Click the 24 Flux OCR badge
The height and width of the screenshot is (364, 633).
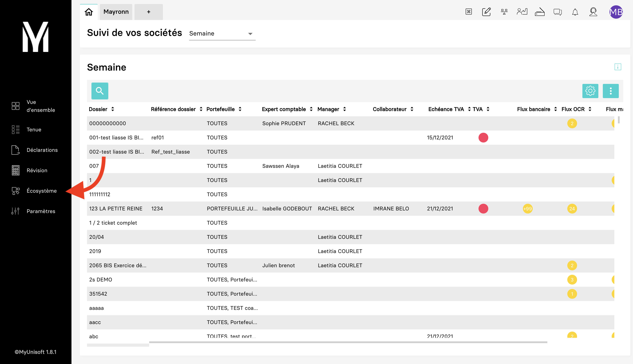pyautogui.click(x=572, y=208)
